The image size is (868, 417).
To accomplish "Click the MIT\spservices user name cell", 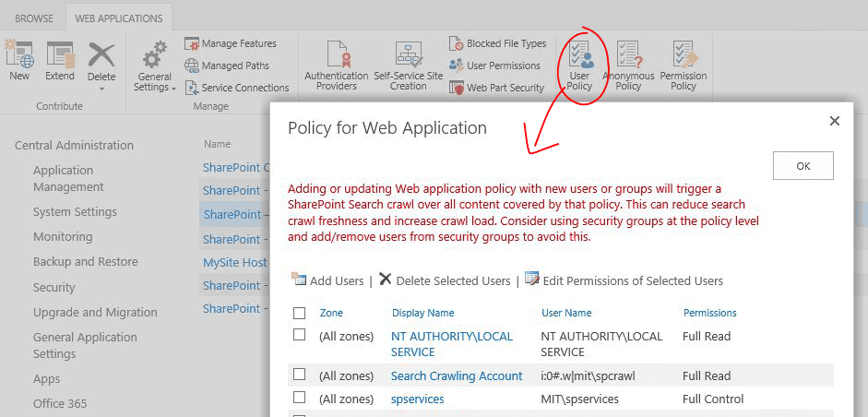I will tap(579, 399).
